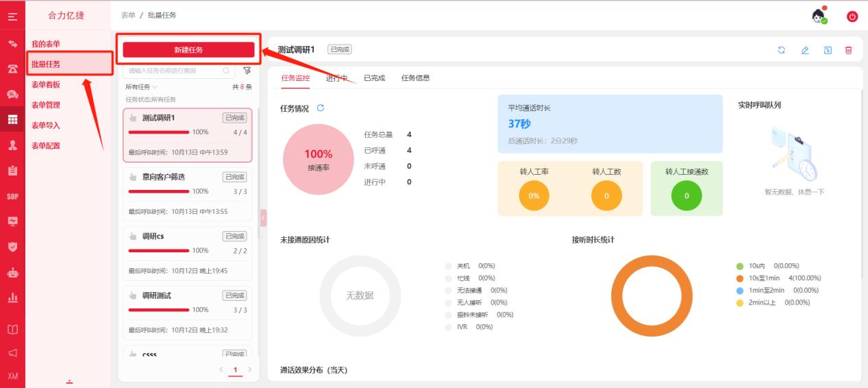Toggle the 无法接通 legend item

(x=475, y=290)
